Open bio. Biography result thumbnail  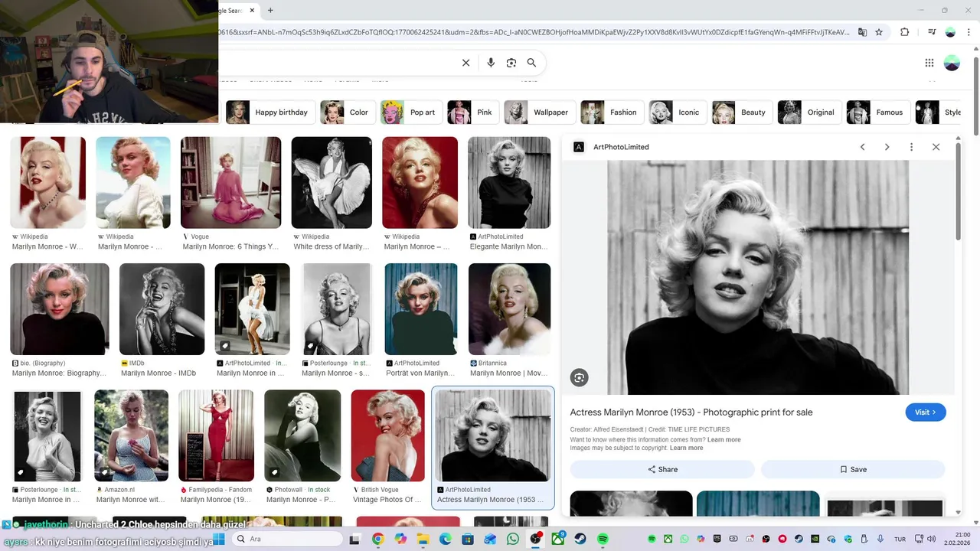click(60, 309)
